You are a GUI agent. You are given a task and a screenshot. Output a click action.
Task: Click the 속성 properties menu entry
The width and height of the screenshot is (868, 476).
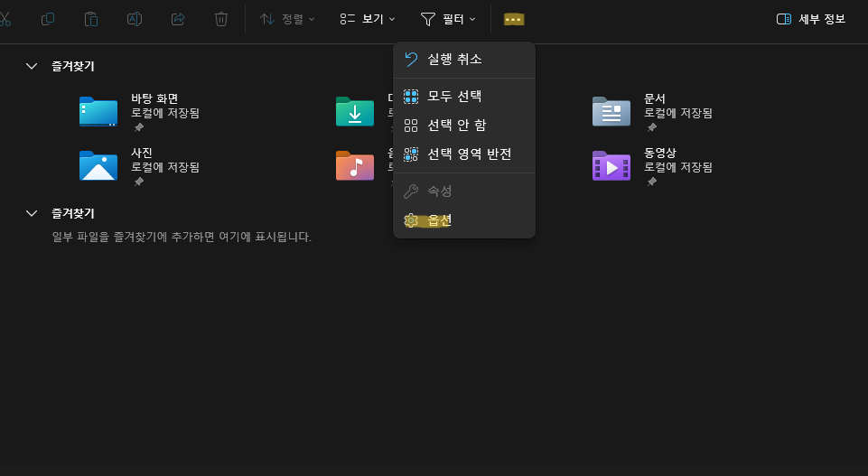[464, 191]
